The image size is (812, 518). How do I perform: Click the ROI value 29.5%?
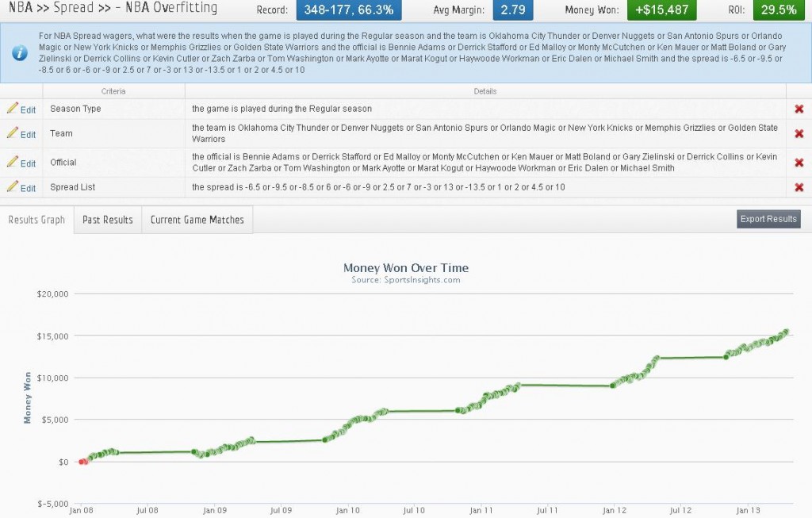[779, 10]
